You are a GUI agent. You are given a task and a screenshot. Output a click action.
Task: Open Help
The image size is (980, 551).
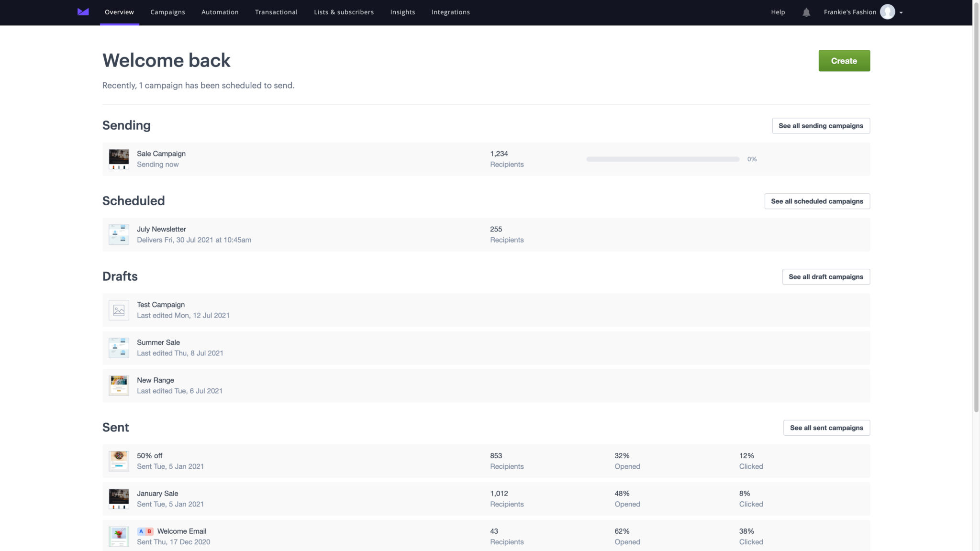[x=778, y=12]
